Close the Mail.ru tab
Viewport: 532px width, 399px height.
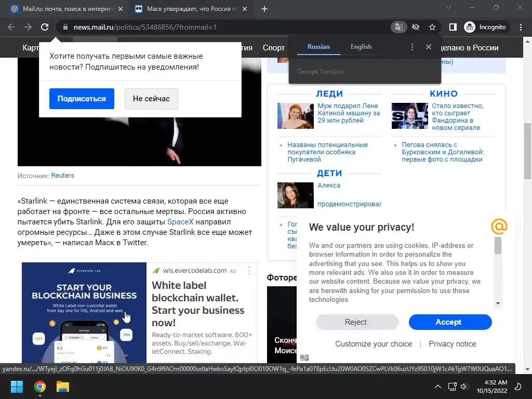tap(121, 9)
